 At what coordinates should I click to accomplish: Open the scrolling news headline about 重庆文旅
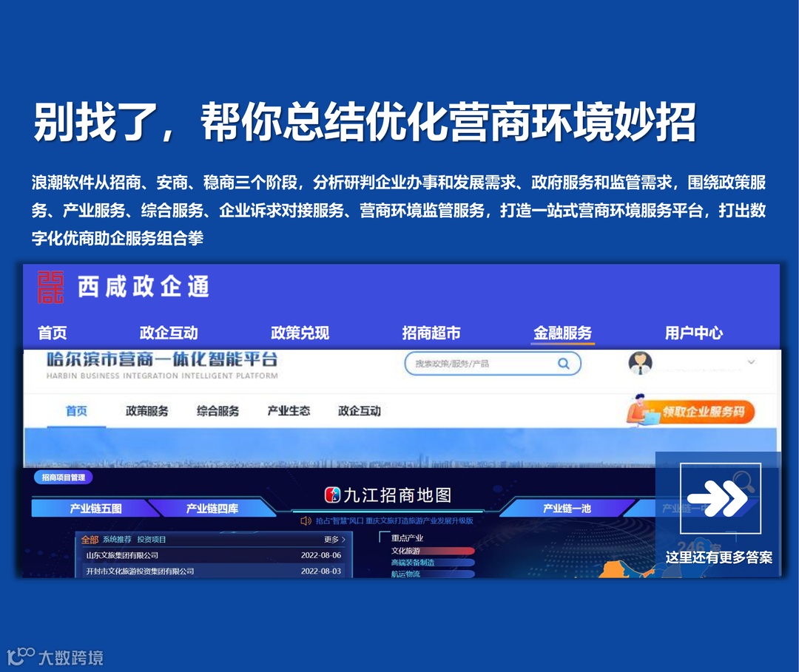(394, 520)
